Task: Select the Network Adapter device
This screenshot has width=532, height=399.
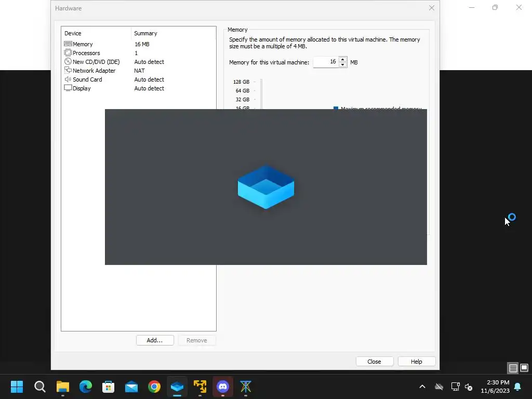Action: (x=138, y=71)
